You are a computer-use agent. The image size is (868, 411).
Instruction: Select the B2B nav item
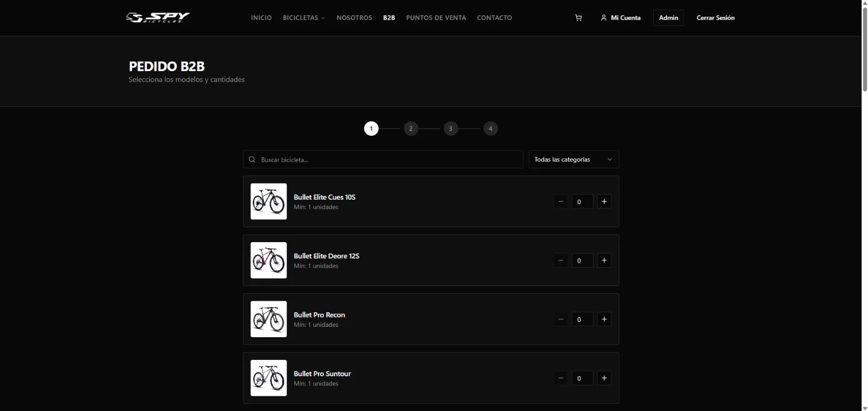[389, 18]
